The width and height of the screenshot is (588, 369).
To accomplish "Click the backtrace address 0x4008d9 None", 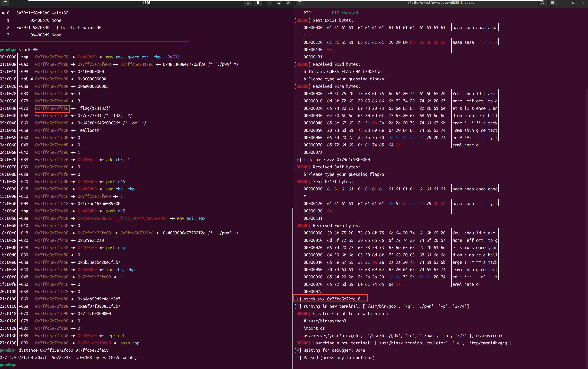I will tap(46, 35).
